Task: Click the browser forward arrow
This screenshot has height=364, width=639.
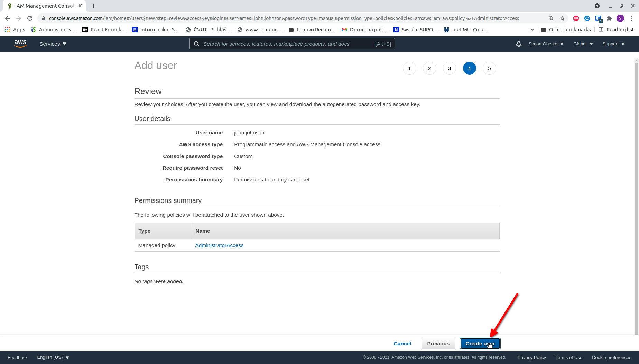Action: [x=19, y=18]
